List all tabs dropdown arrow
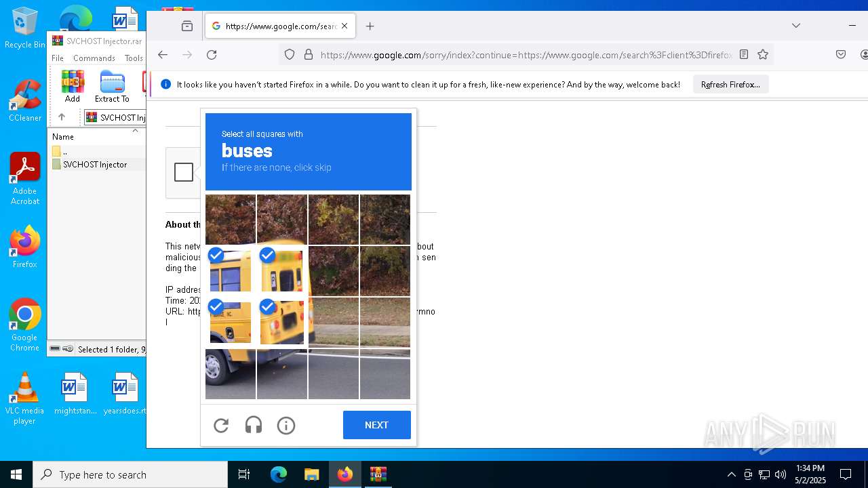The image size is (868, 488). tap(796, 26)
